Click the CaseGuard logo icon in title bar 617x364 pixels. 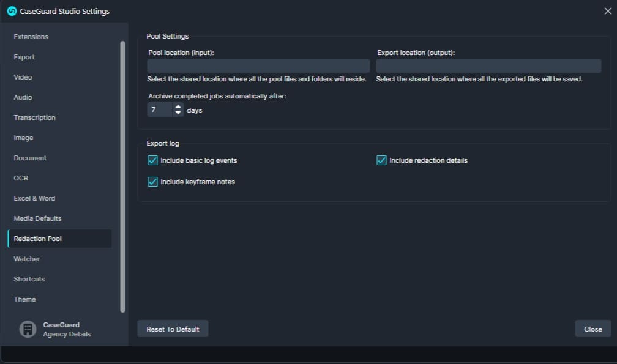[x=11, y=11]
